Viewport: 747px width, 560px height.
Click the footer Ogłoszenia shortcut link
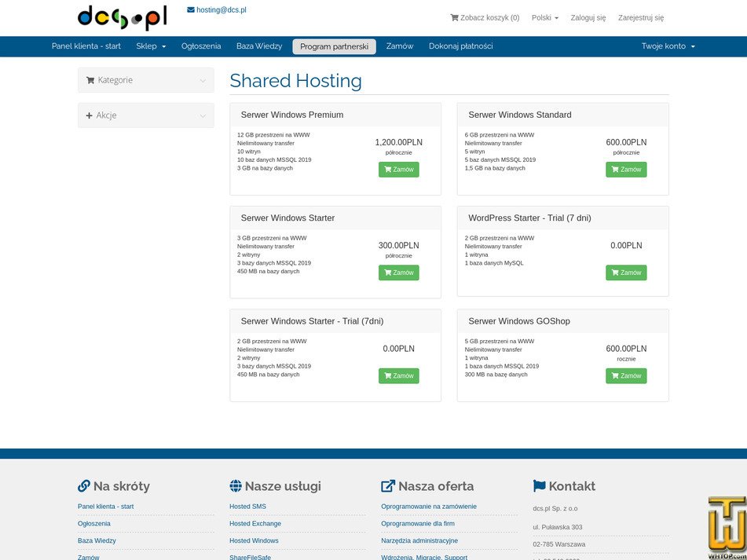click(x=93, y=523)
